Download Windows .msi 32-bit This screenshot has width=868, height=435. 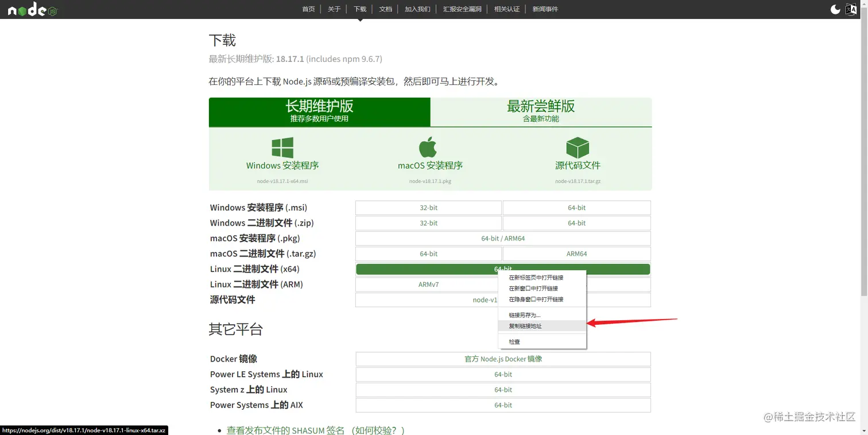point(428,208)
